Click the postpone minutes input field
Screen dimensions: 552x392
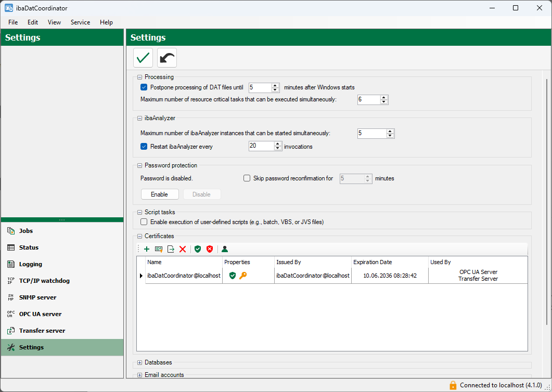(260, 87)
